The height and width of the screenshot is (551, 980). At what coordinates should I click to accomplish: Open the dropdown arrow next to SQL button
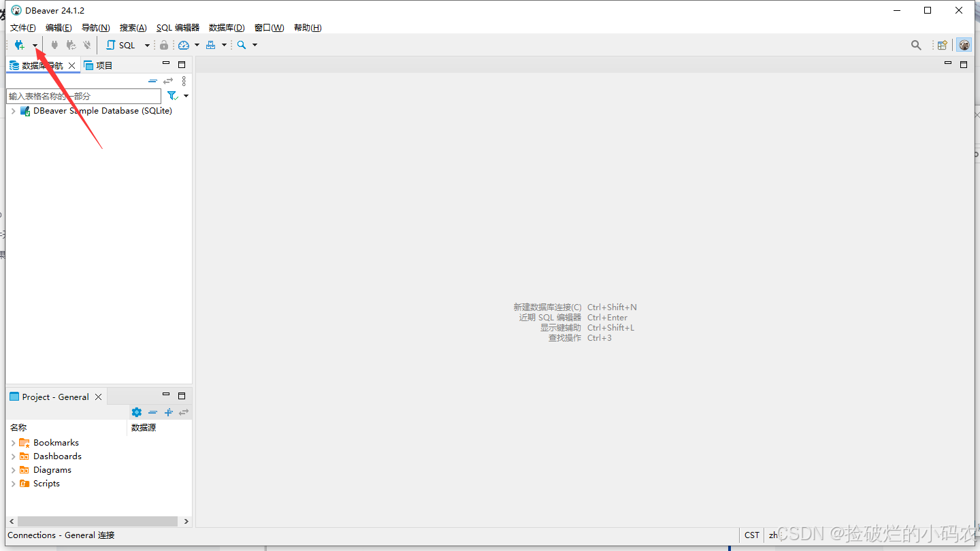[147, 46]
